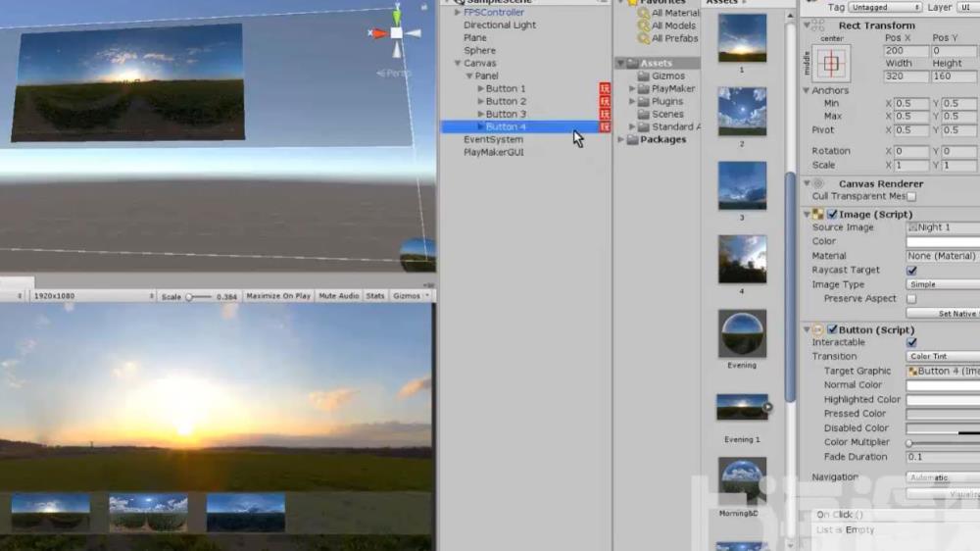Click the PlayMaker icon beside Button 1
Viewport: 980px width, 551px height.
point(605,89)
